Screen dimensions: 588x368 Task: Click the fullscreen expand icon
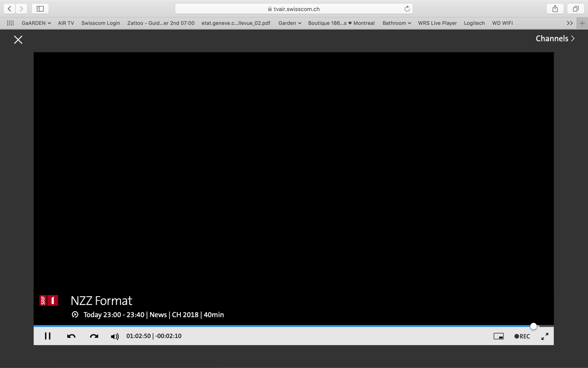[544, 336]
